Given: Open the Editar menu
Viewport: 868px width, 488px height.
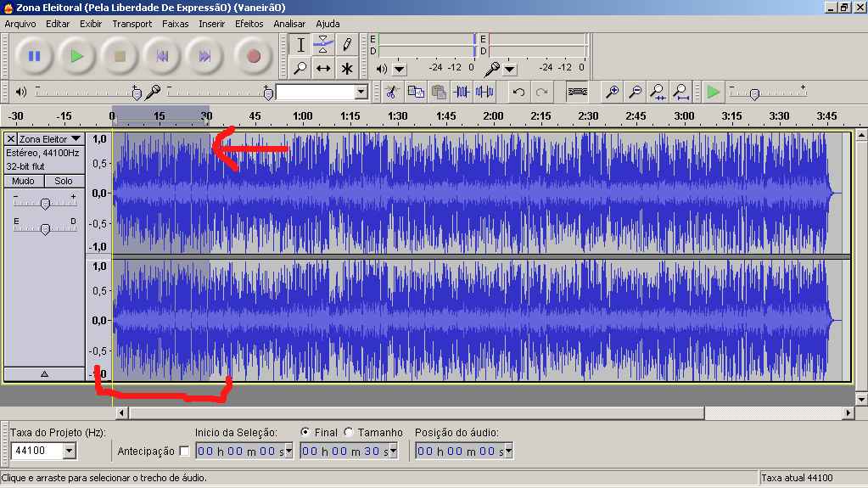Looking at the screenshot, I should click(58, 24).
